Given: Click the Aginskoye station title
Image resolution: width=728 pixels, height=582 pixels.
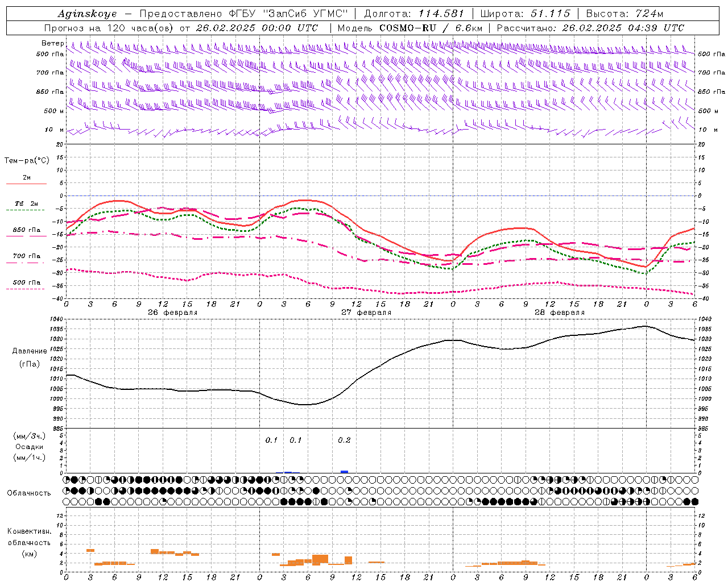Looking at the screenshot, I should coord(87,14).
